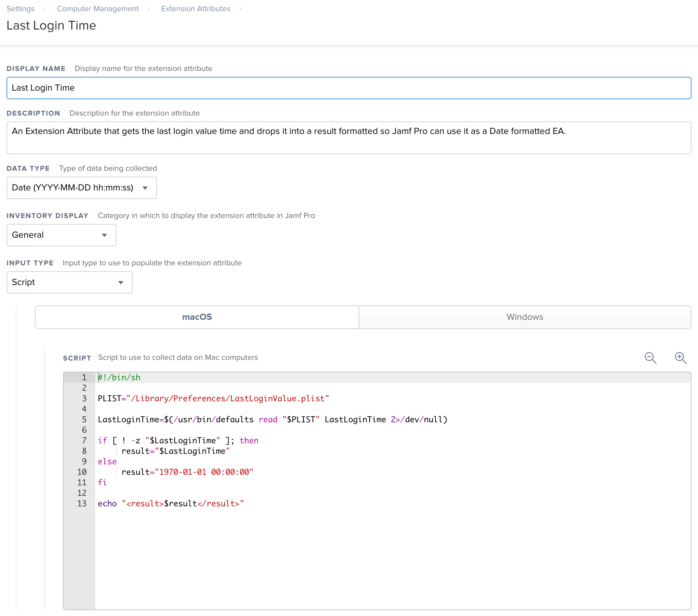Click the defaults read command line

pos(272,419)
